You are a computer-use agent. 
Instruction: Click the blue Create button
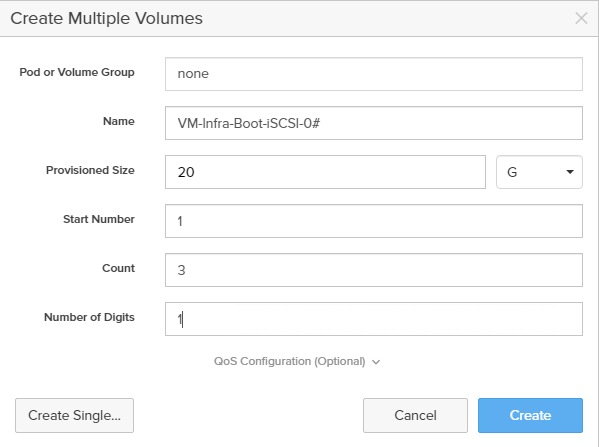tap(530, 415)
